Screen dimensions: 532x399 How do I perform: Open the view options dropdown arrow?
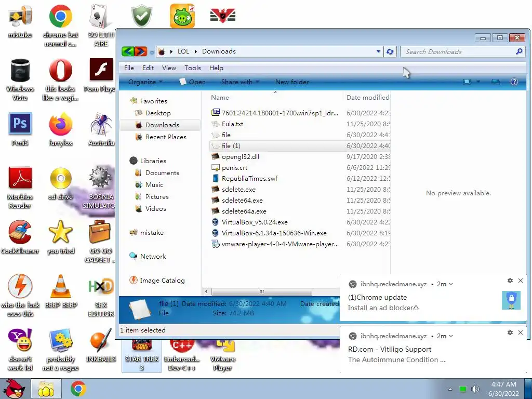coord(478,82)
